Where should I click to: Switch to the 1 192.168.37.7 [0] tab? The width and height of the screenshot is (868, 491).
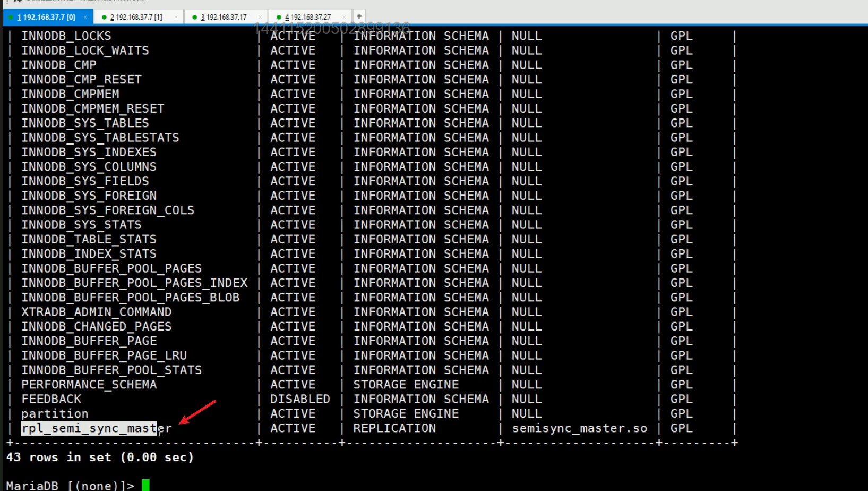(46, 17)
